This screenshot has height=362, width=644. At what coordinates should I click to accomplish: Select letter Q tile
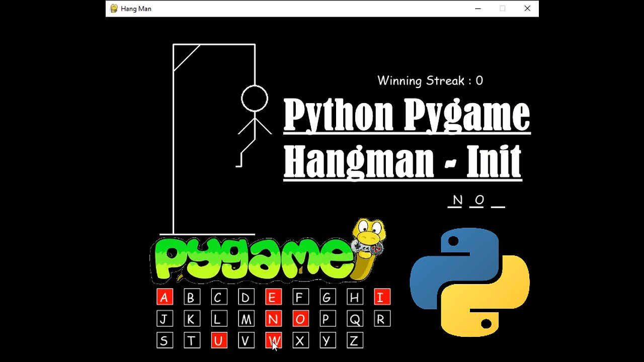(355, 319)
